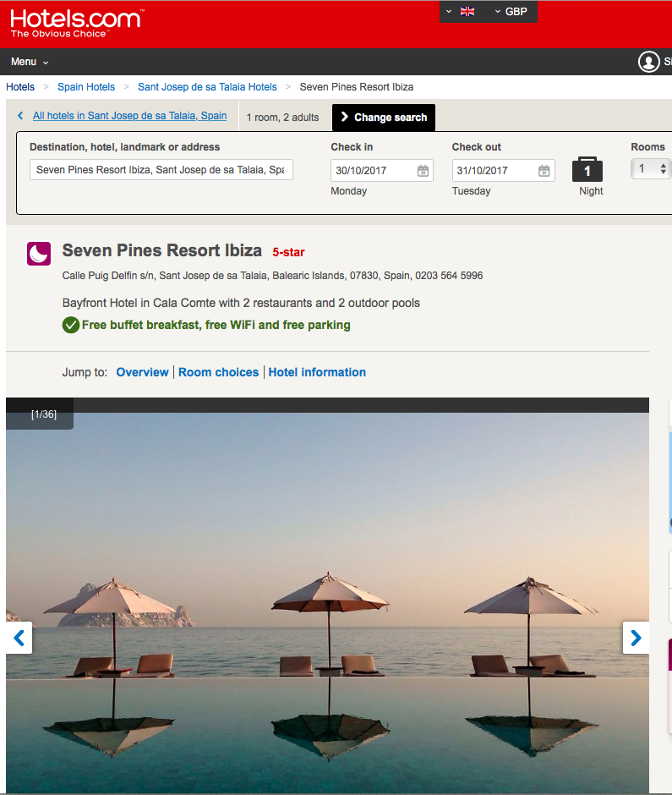Jump to Room choices section
This screenshot has height=795, width=672.
(218, 372)
